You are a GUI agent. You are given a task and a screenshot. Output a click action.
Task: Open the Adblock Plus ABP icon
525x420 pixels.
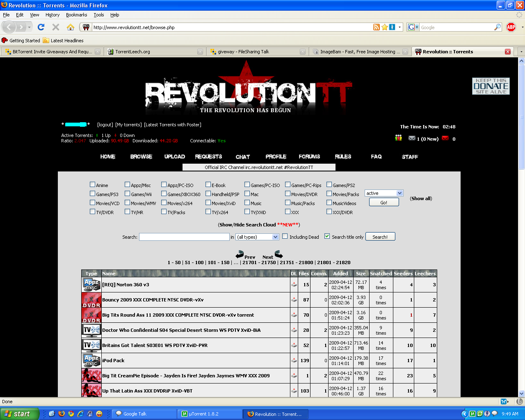click(511, 27)
